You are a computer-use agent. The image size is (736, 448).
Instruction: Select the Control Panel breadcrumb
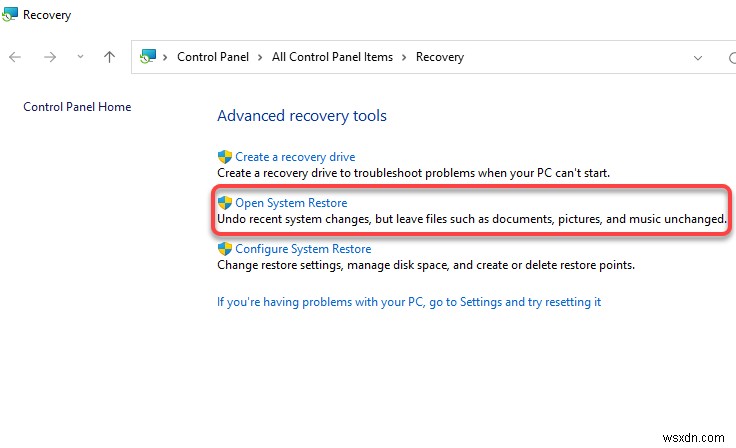213,57
